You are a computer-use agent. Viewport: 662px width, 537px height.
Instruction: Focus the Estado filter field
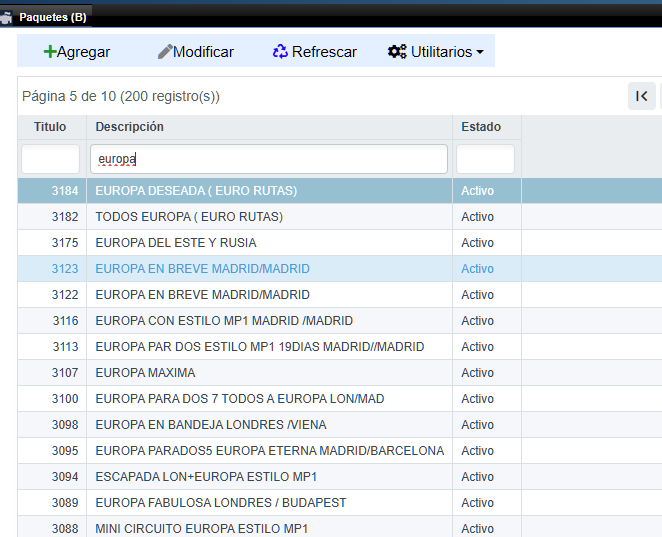pyautogui.click(x=485, y=159)
